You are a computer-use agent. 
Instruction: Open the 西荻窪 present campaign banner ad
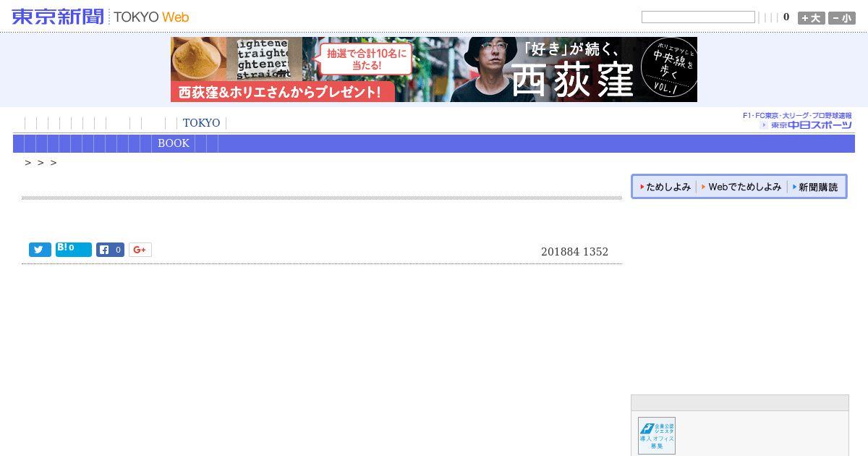click(x=434, y=69)
